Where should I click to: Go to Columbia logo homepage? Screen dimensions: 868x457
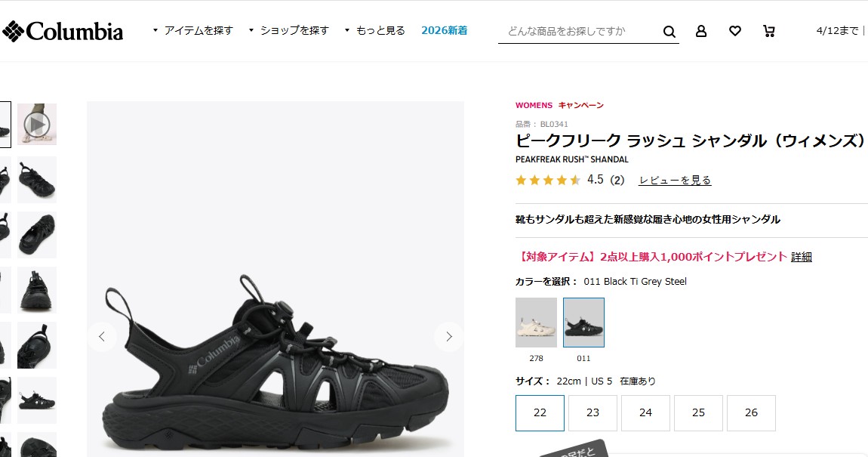63,32
